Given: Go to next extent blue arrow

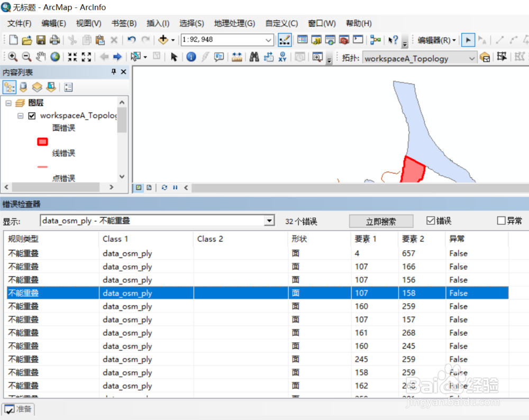Looking at the screenshot, I should (117, 57).
